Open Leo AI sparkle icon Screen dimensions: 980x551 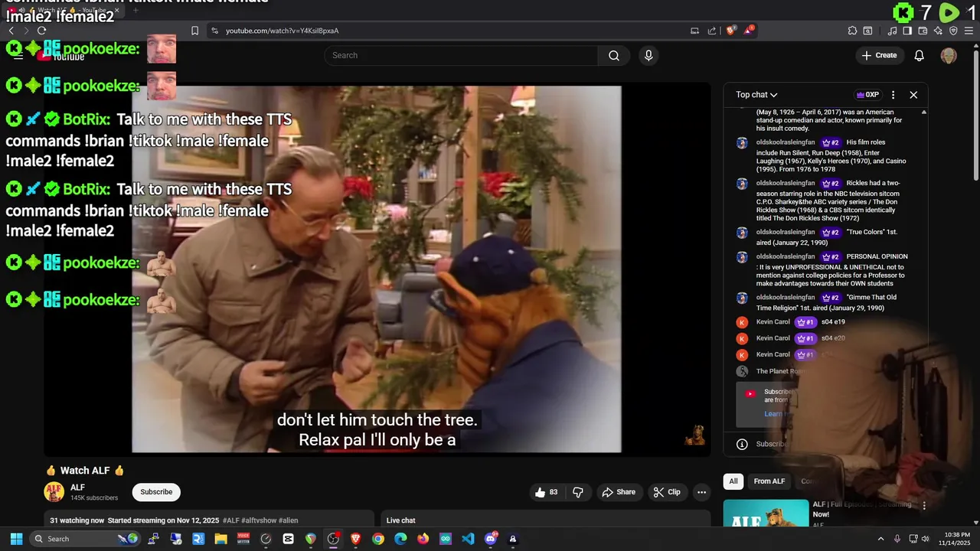[x=938, y=31]
